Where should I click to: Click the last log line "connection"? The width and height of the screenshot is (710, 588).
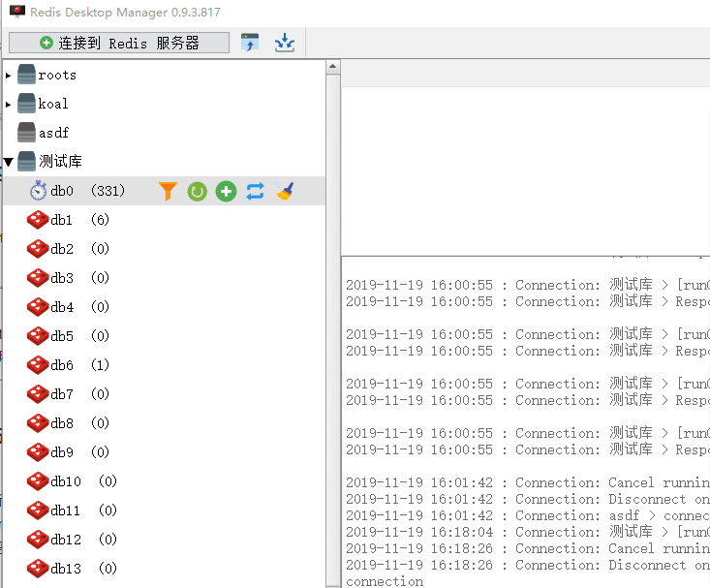click(385, 581)
